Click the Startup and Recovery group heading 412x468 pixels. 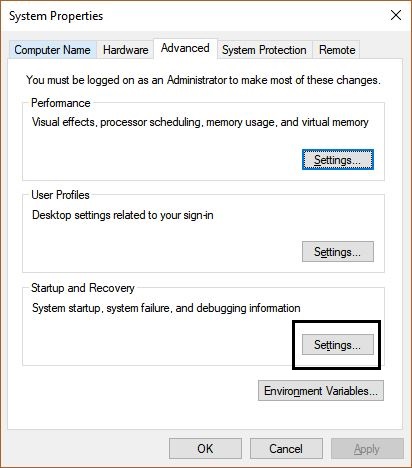point(83,288)
